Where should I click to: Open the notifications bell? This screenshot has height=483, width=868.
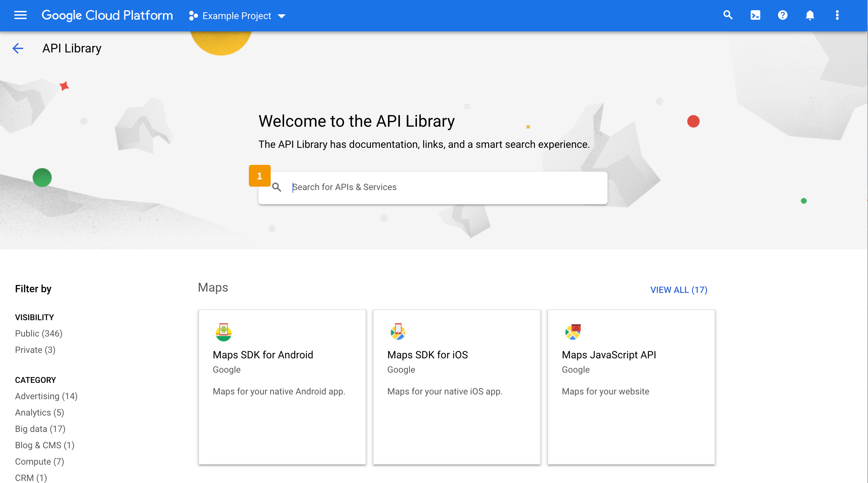tap(810, 15)
